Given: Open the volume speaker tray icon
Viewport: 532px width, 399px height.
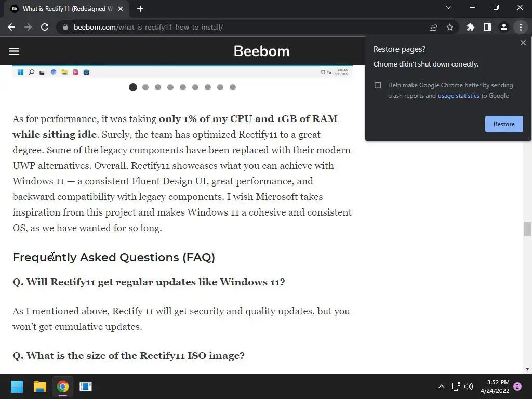Looking at the screenshot, I should pyautogui.click(x=469, y=387).
